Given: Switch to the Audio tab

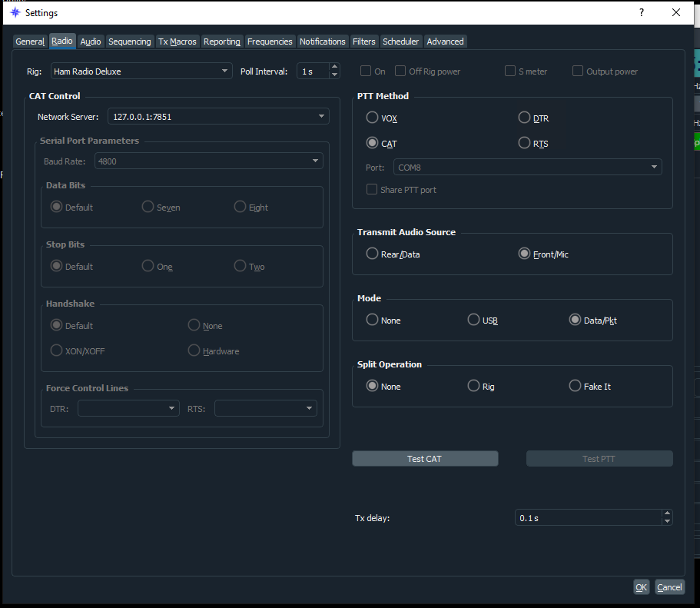Looking at the screenshot, I should pos(91,42).
